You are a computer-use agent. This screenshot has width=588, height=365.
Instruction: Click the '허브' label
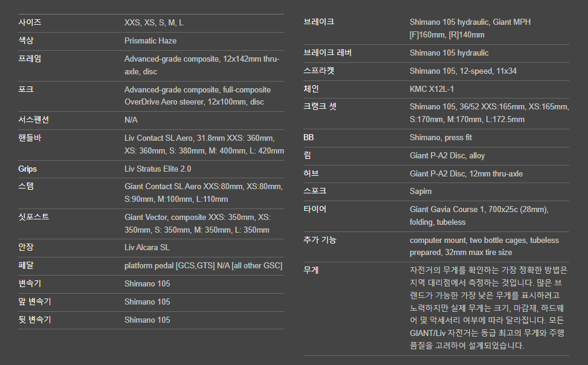311,173
